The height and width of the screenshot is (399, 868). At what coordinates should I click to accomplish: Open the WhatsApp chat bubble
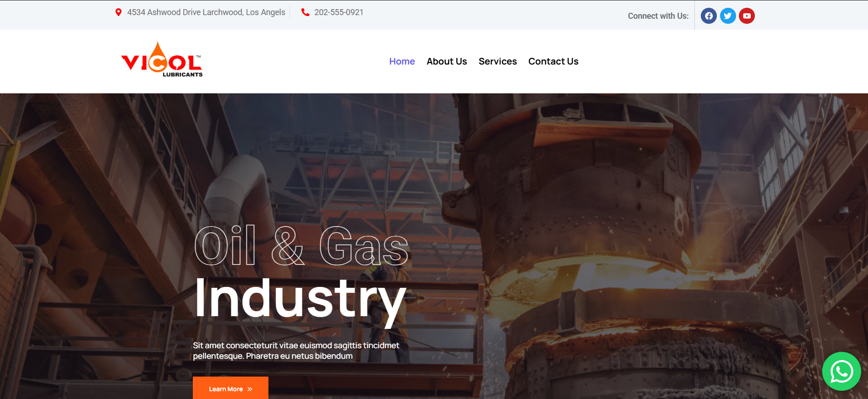pos(841,371)
